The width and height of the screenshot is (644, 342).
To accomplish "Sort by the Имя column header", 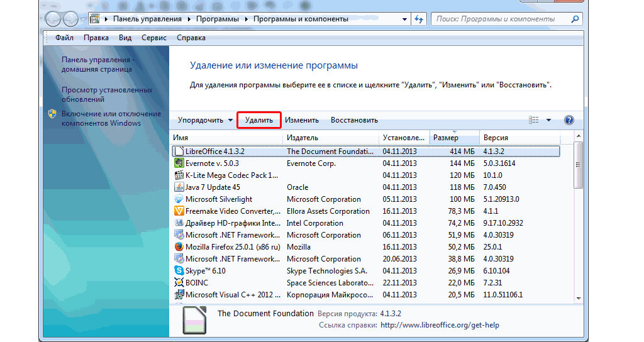I will [226, 138].
